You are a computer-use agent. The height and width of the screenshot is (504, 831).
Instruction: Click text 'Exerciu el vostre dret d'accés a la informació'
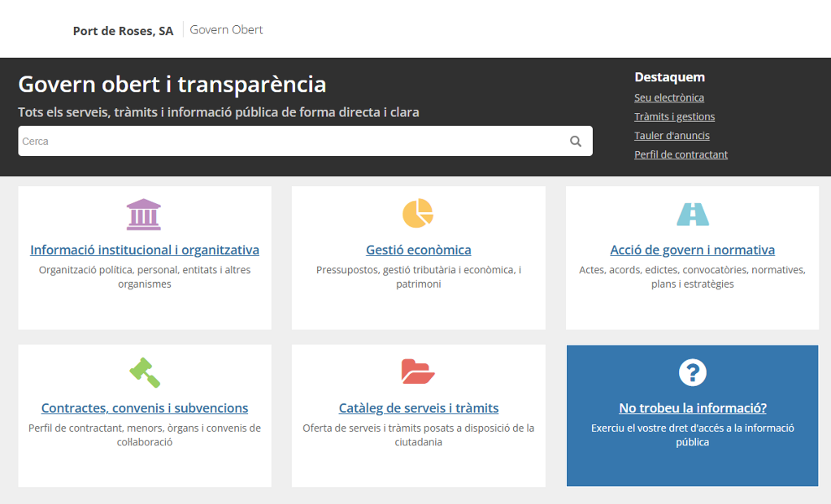693,428
